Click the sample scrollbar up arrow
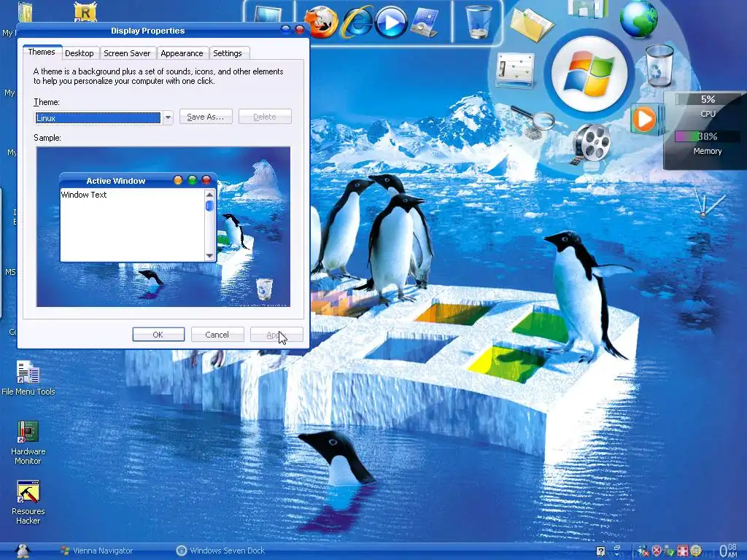The image size is (747, 560). [209, 195]
